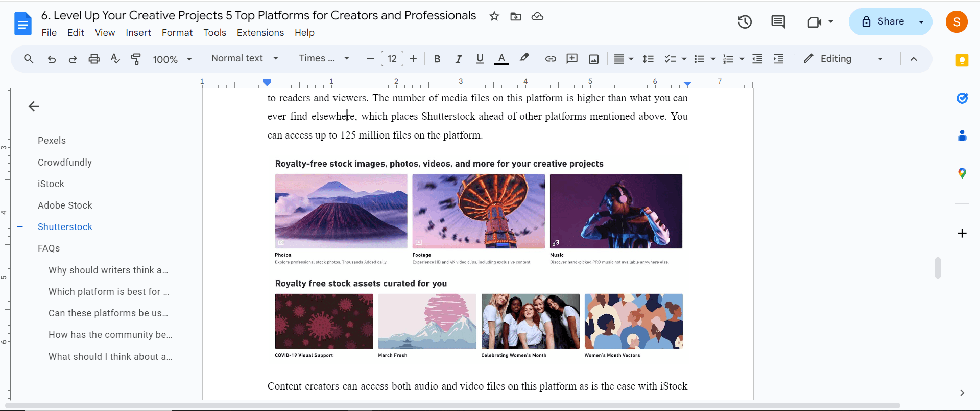Open the Google Docs home icon
This screenshot has height=411, width=980.
(x=22, y=24)
